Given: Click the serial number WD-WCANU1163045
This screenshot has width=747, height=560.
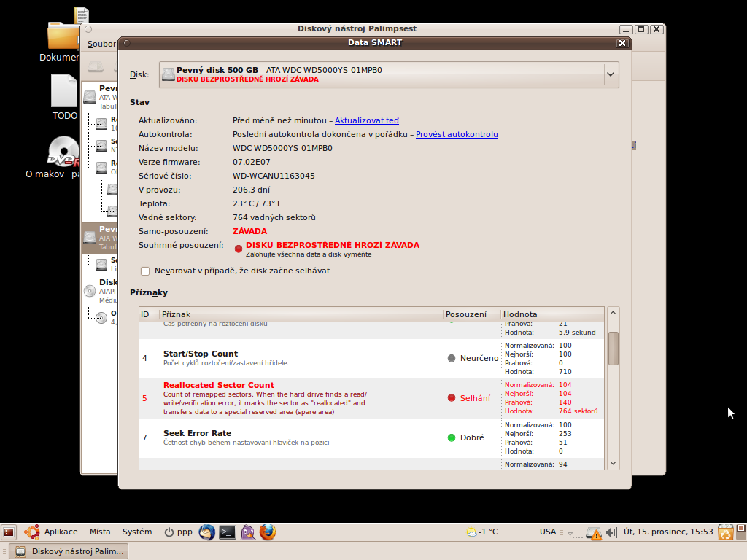Looking at the screenshot, I should tap(274, 176).
